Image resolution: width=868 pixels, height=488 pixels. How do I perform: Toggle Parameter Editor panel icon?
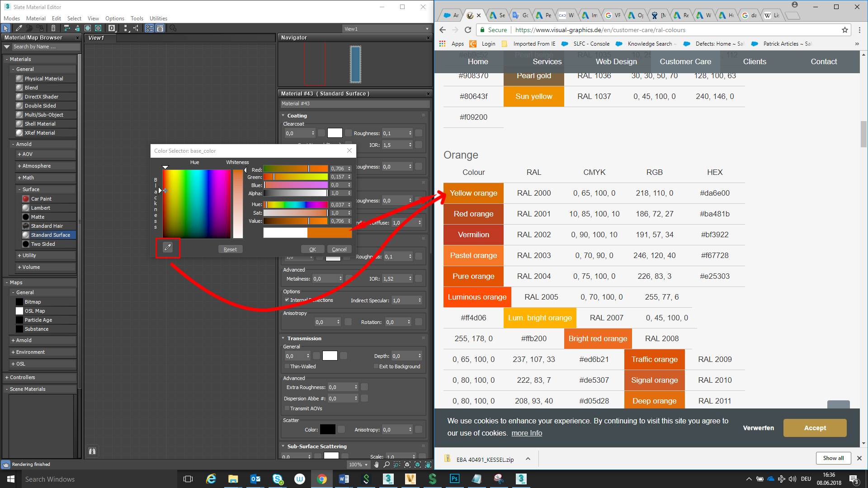pos(160,28)
